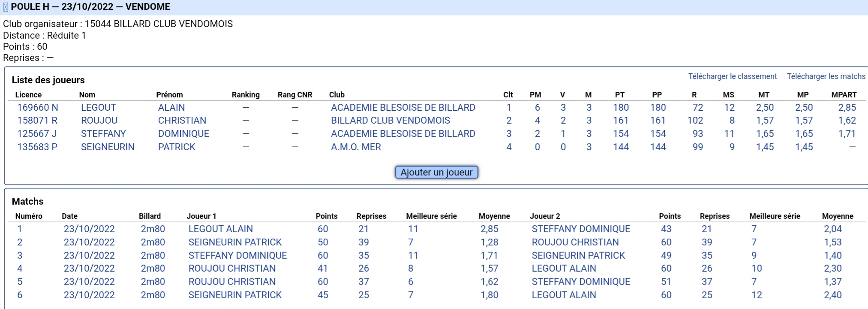Open licence 169660 N player link
This screenshot has width=868, height=309.
(38, 107)
